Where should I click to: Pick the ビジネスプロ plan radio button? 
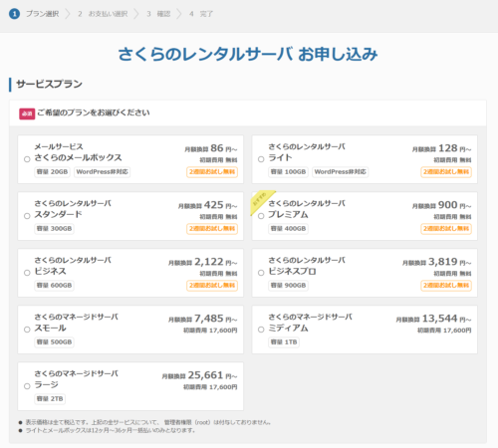(261, 273)
